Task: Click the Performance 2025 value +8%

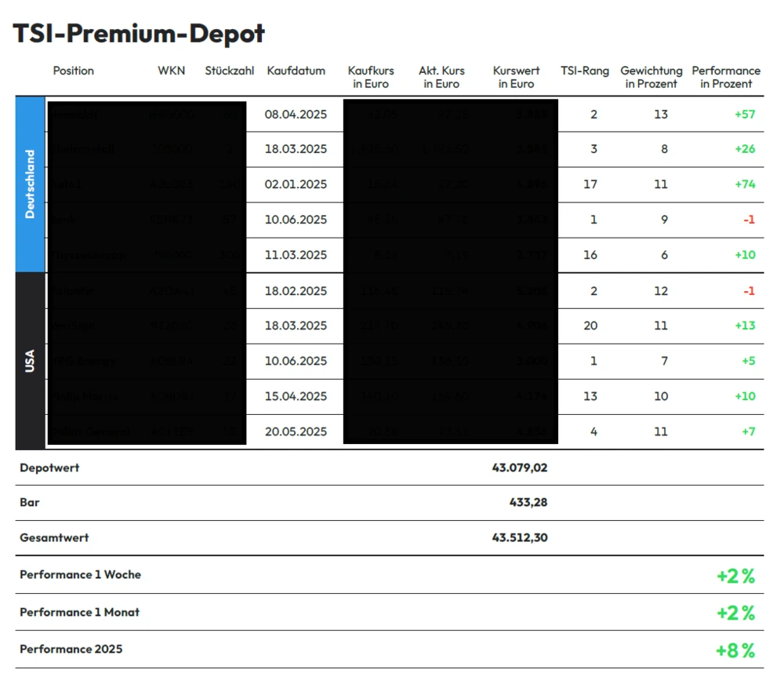Action: coord(735,649)
